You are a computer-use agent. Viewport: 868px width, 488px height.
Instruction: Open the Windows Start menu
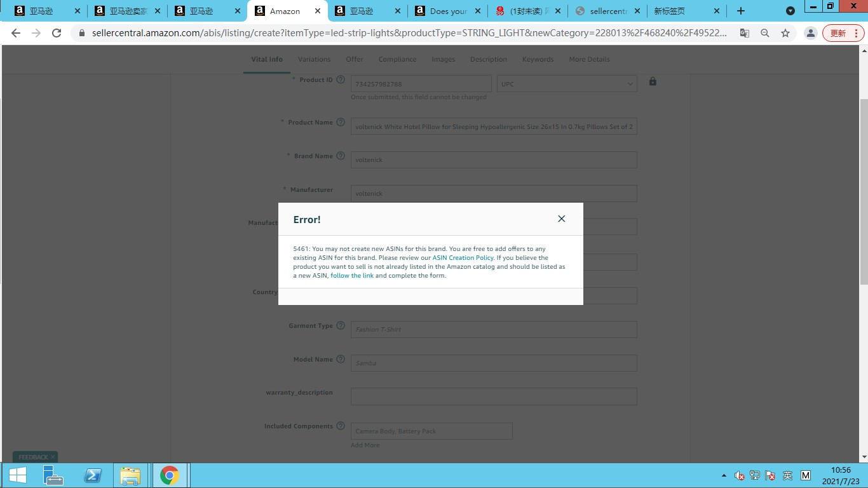point(17,475)
